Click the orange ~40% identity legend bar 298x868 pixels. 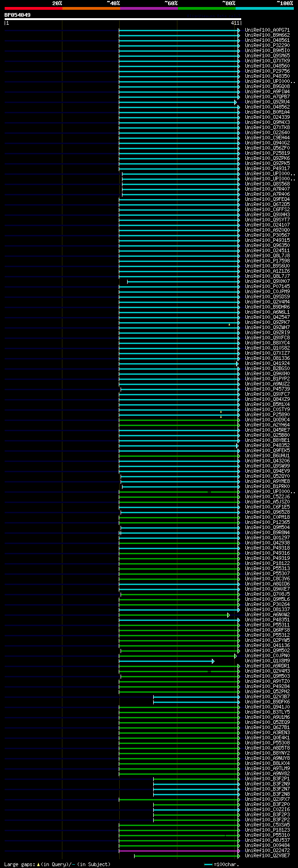tap(91, 8)
